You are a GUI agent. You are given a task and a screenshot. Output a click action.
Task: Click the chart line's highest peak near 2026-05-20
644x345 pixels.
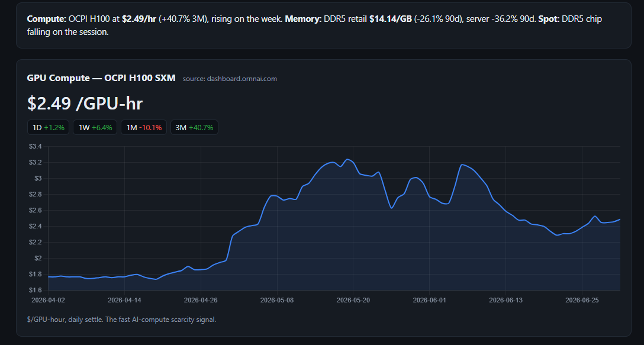[347, 159]
